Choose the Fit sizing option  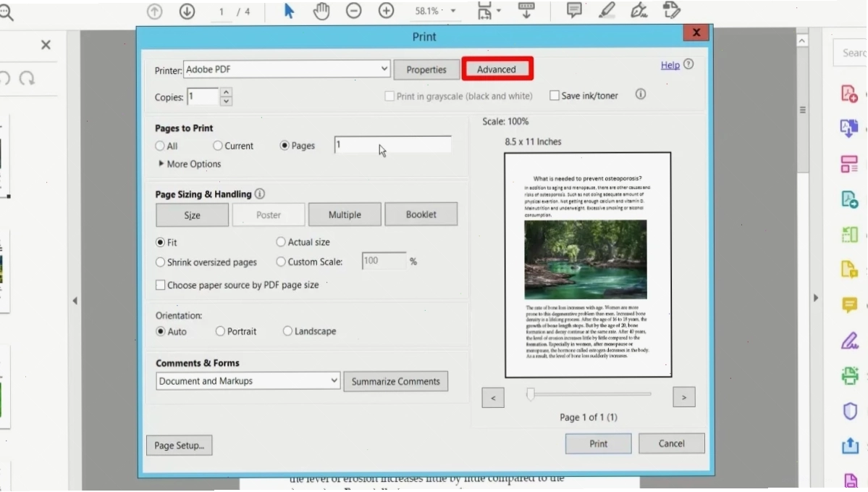pyautogui.click(x=161, y=242)
